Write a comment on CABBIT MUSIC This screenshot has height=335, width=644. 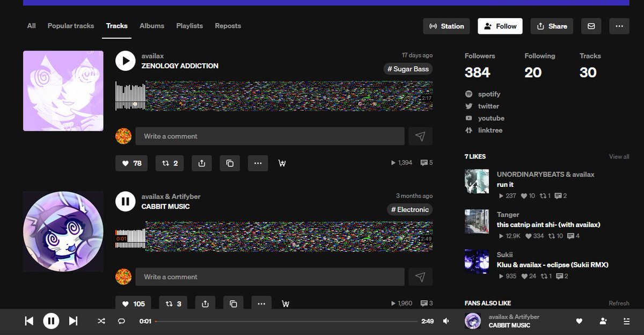pos(270,277)
